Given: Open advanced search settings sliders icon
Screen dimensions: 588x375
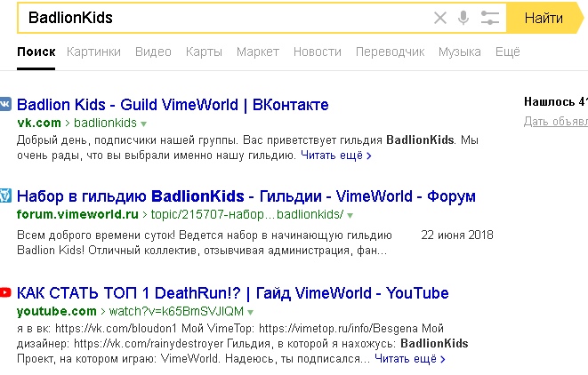Looking at the screenshot, I should (x=490, y=18).
